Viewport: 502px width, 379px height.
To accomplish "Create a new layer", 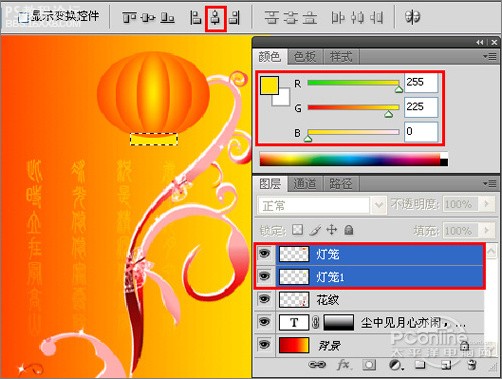I will [x=446, y=365].
